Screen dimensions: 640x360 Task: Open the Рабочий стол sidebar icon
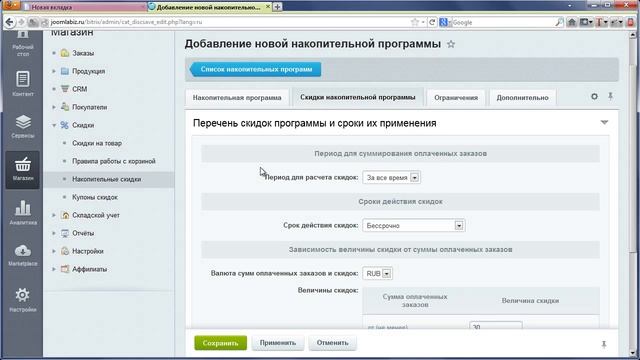coord(22,44)
